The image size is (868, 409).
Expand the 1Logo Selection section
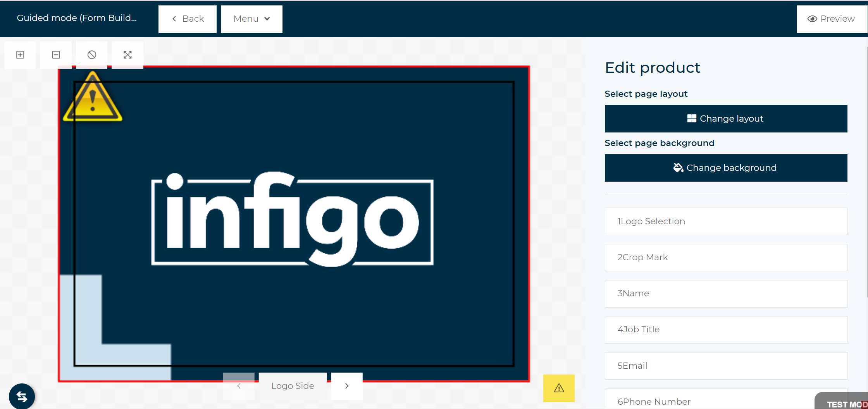pyautogui.click(x=726, y=221)
